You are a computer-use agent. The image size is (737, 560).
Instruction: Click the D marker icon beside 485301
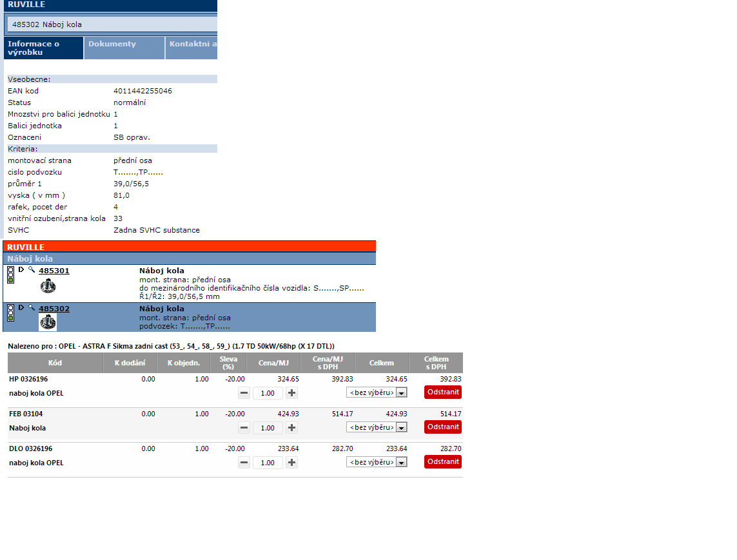coord(21,270)
